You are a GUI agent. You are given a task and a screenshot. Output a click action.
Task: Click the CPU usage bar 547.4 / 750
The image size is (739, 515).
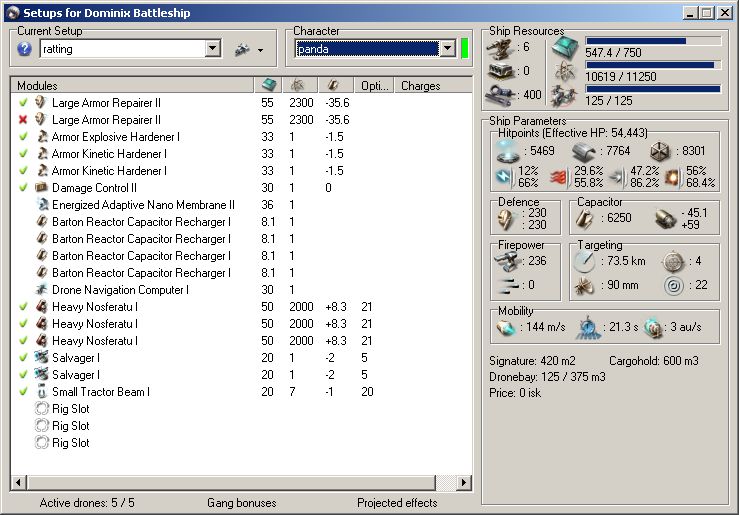pyautogui.click(x=653, y=41)
